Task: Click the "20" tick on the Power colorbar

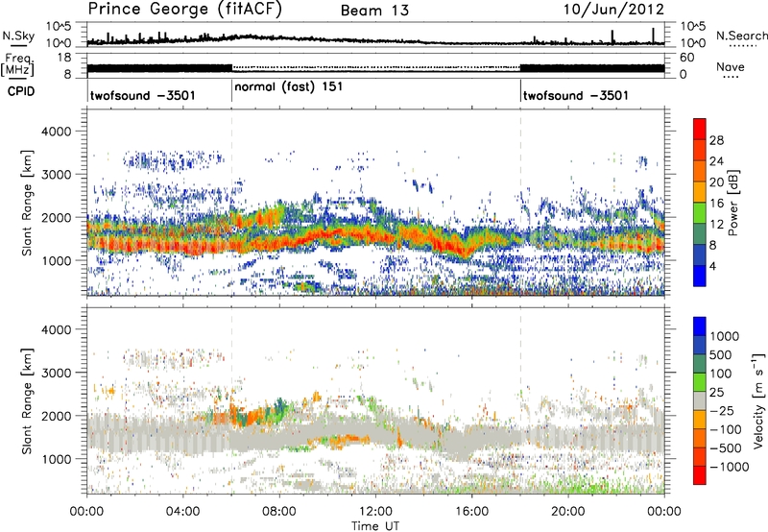Action: point(716,182)
